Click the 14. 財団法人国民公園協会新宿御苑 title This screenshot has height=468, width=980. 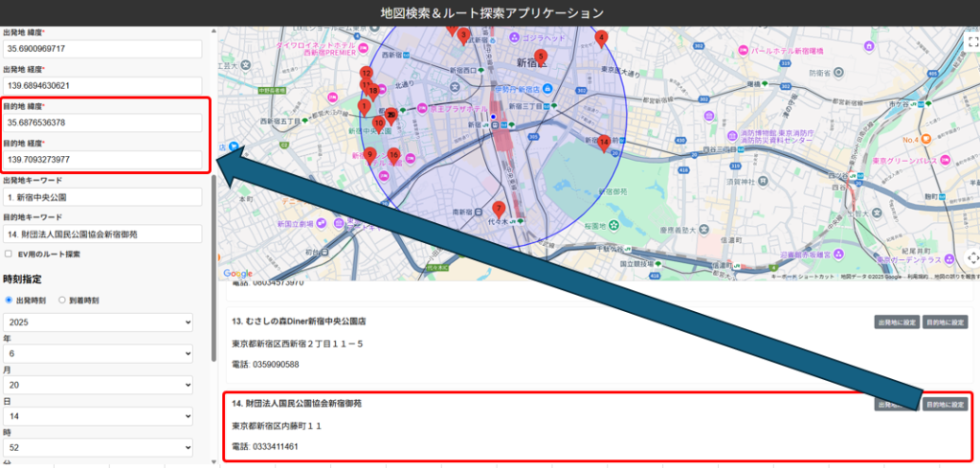coord(297,404)
